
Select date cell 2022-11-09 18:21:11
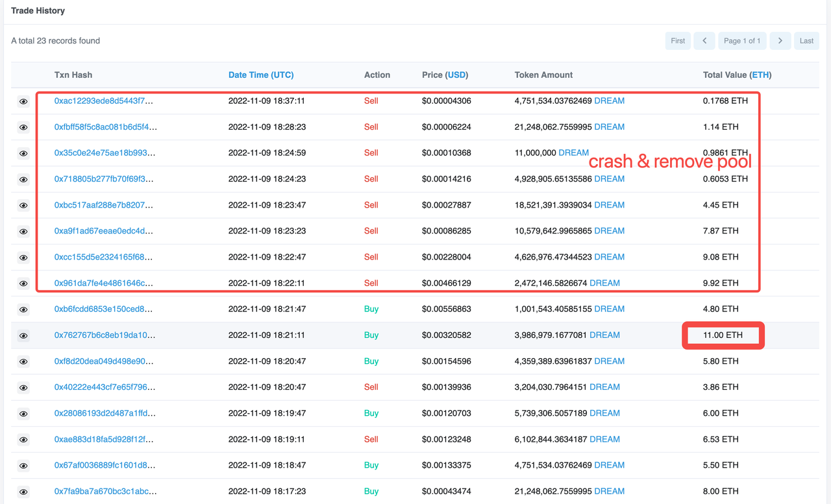click(267, 335)
